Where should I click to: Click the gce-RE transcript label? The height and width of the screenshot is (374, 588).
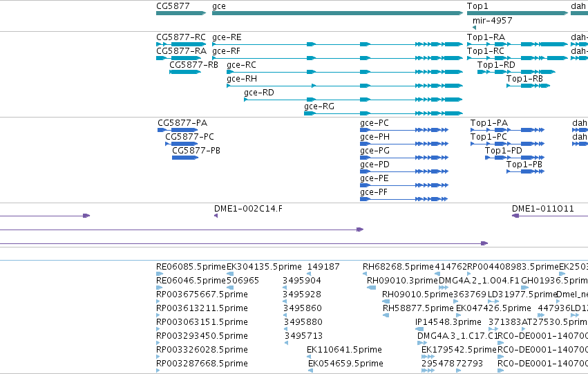(227, 37)
